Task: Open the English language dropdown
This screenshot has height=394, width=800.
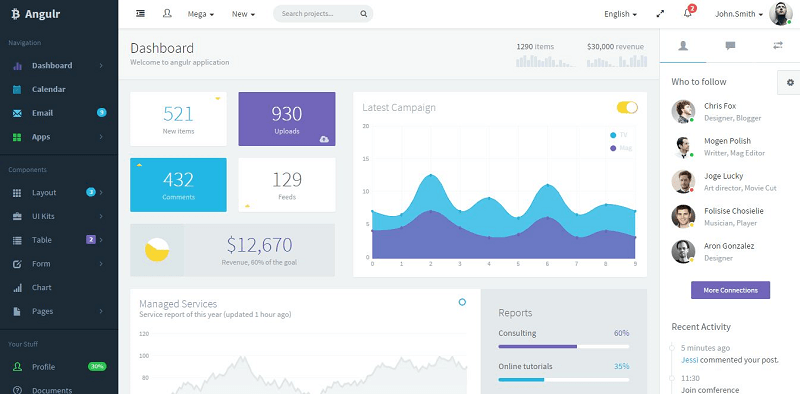Action: click(x=620, y=14)
